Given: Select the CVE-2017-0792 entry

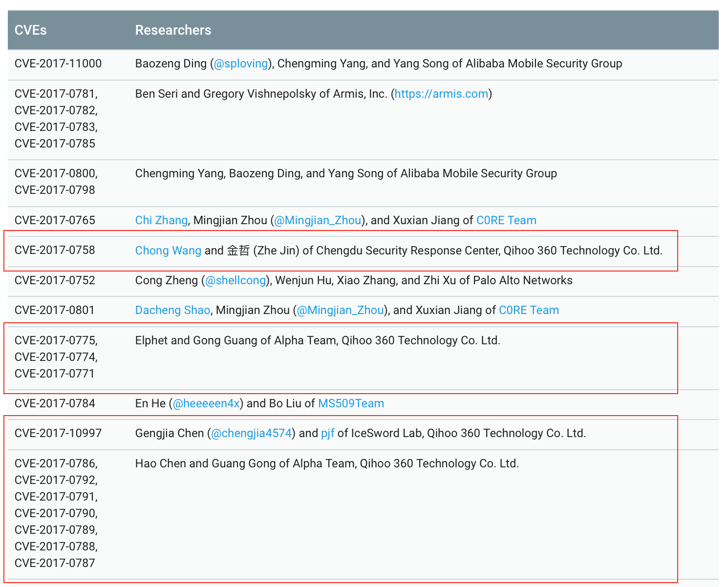Looking at the screenshot, I should [56, 480].
